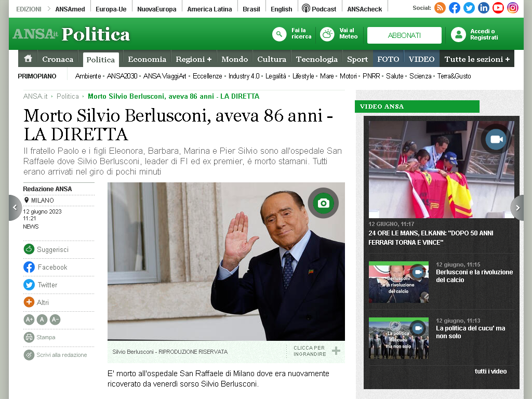Open the Scienza topic link
Image resolution: width=532 pixels, height=399 pixels.
[420, 76]
